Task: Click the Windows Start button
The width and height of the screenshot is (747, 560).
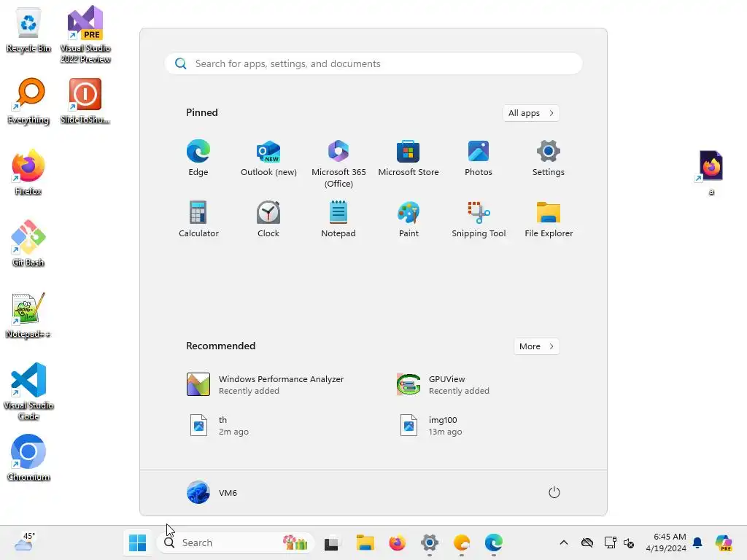Action: pos(138,542)
